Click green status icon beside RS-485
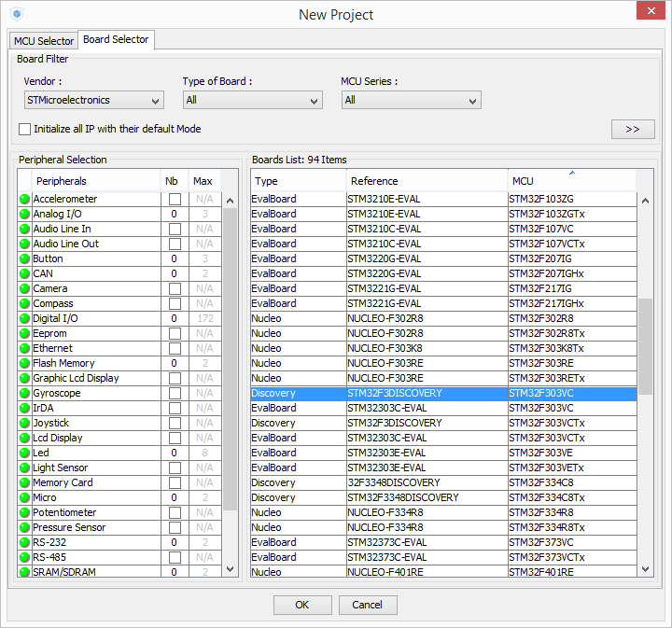The width and height of the screenshot is (672, 628). 25,558
